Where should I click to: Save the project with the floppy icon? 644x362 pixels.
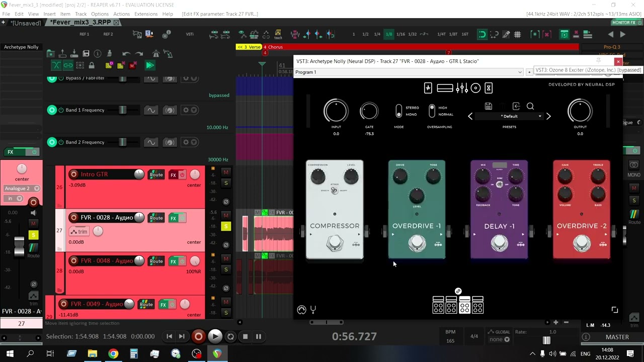(86, 53)
